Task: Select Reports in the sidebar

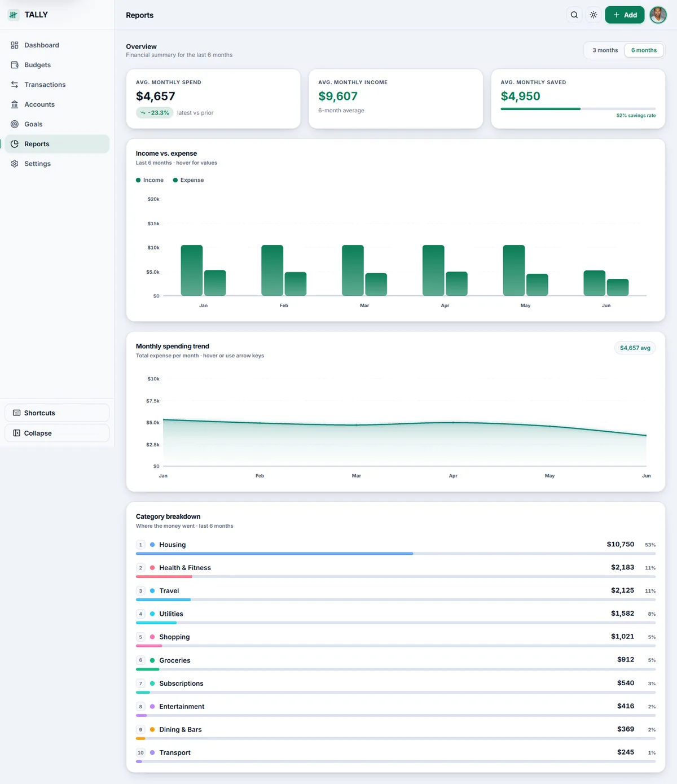Action: coord(57,144)
